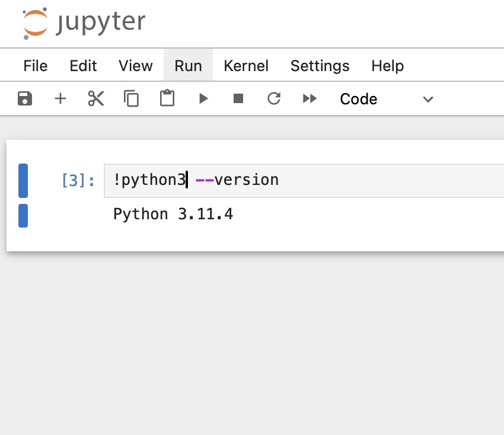Click the blue collapser bar beside the output

coord(23,216)
